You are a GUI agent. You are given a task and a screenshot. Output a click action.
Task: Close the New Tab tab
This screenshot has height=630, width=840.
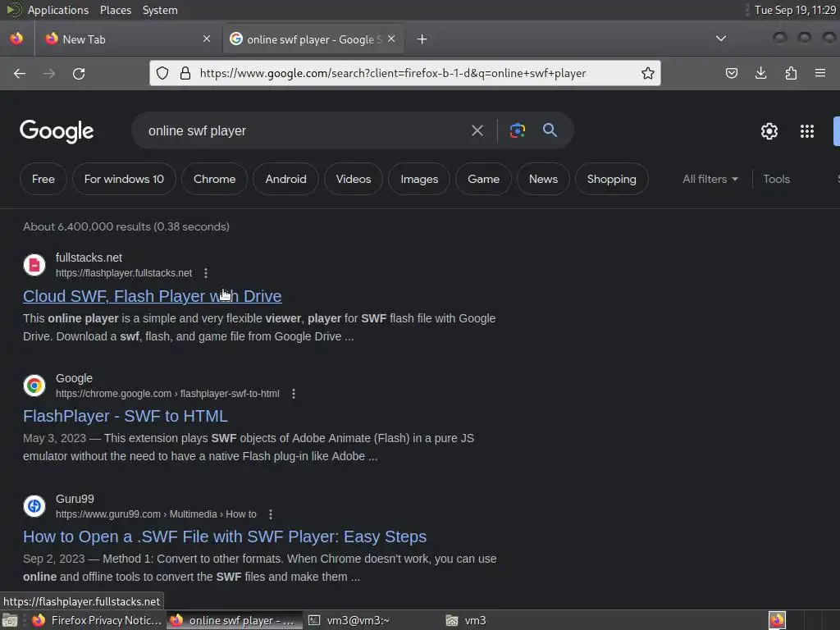click(207, 39)
